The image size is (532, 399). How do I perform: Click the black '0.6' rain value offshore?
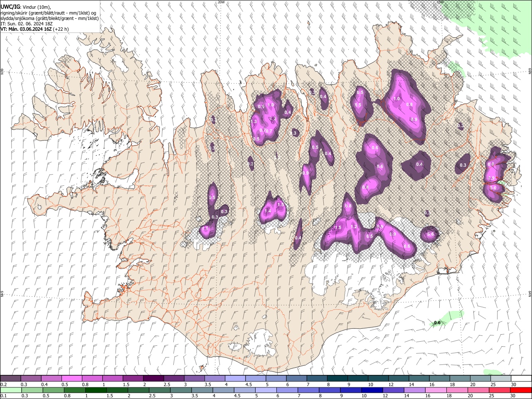point(437,323)
